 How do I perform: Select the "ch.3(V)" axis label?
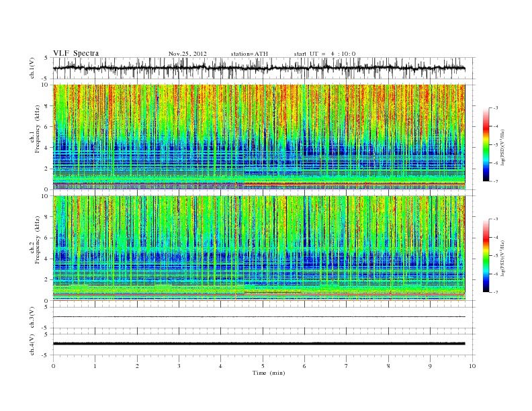pyautogui.click(x=32, y=318)
